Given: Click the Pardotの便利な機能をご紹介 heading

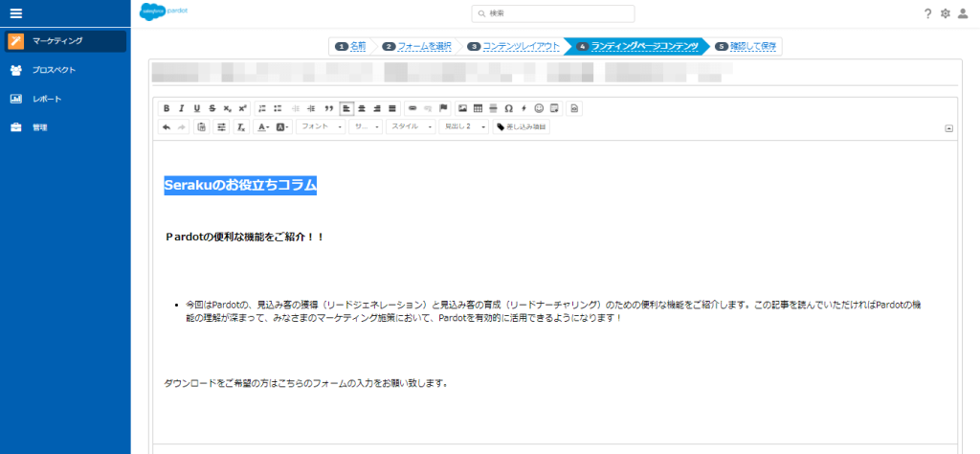Looking at the screenshot, I should pos(244,237).
